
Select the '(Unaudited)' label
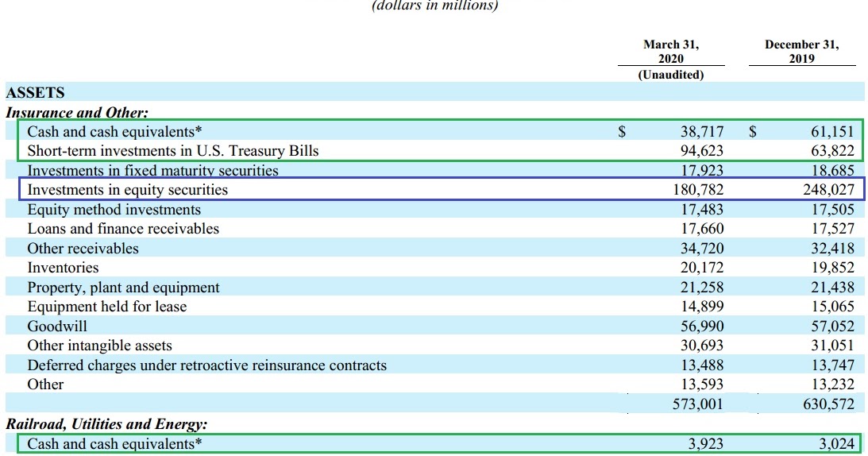[x=671, y=75]
